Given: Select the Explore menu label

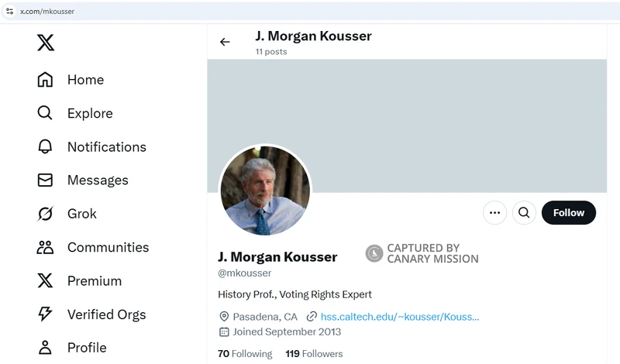Looking at the screenshot, I should click(x=90, y=113).
